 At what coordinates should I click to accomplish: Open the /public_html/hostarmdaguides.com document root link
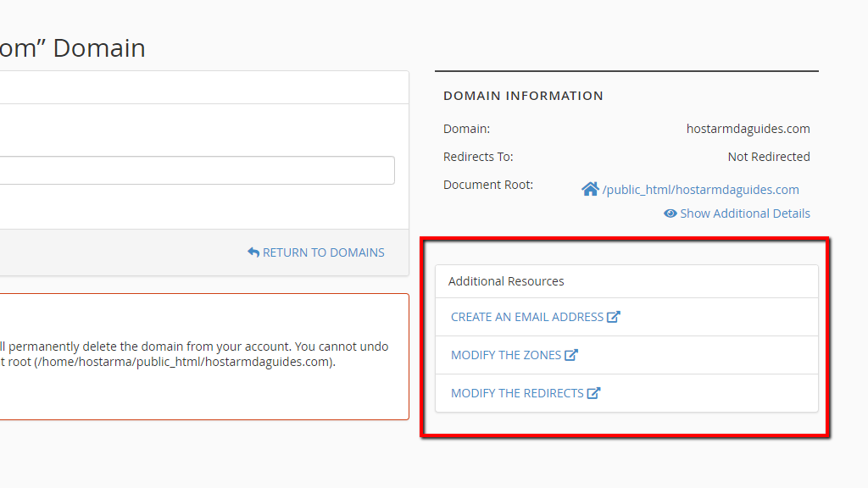pos(700,190)
